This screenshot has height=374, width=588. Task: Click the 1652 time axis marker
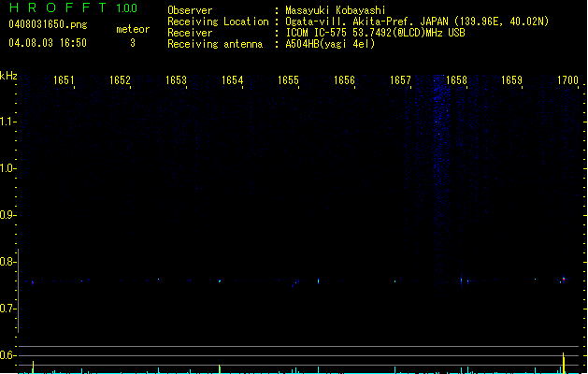(x=120, y=80)
